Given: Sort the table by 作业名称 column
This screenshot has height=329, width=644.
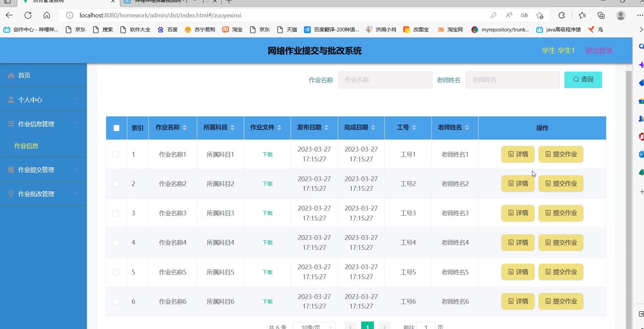Looking at the screenshot, I should click(185, 128).
